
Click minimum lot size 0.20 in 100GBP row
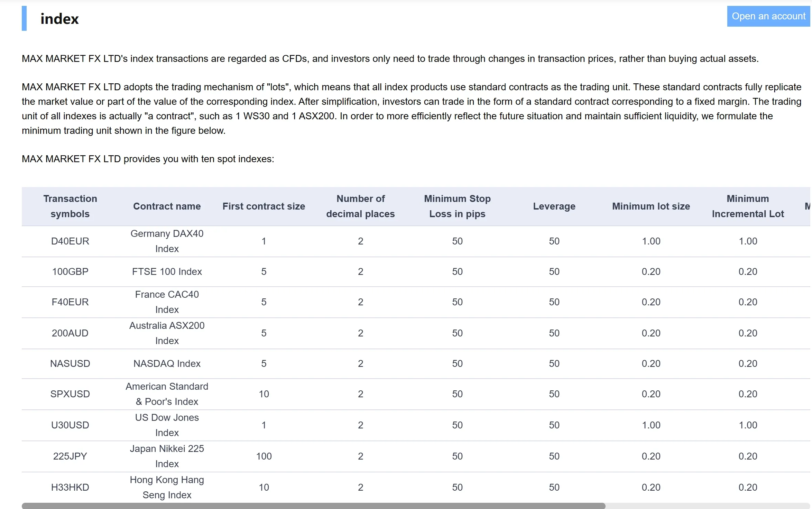[651, 271]
